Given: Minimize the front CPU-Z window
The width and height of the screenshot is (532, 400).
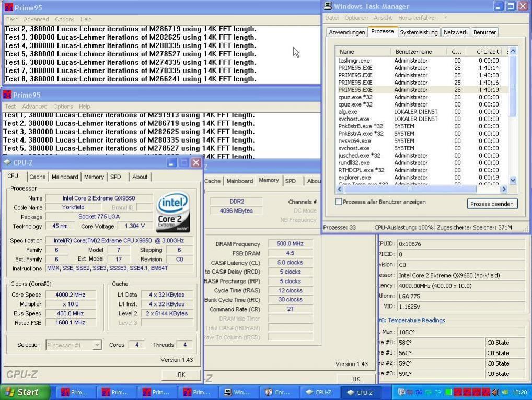Looking at the screenshot, I should click(172, 163).
